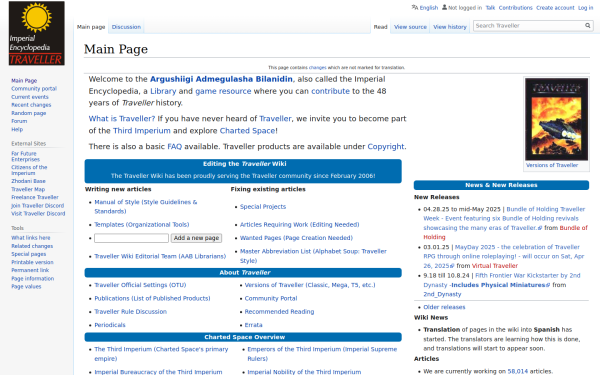The height and width of the screenshot is (375, 600).
Task: Open Recent changes in sidebar
Action: point(31,105)
